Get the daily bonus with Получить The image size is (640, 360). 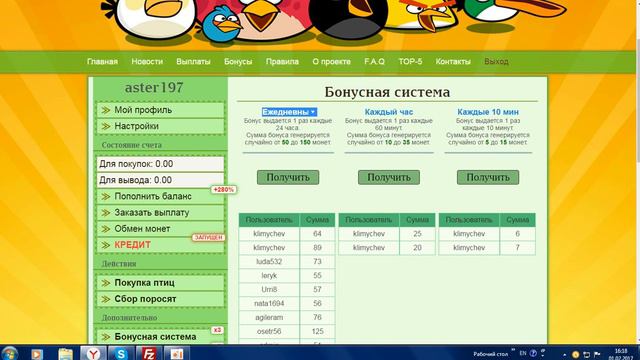(x=288, y=178)
